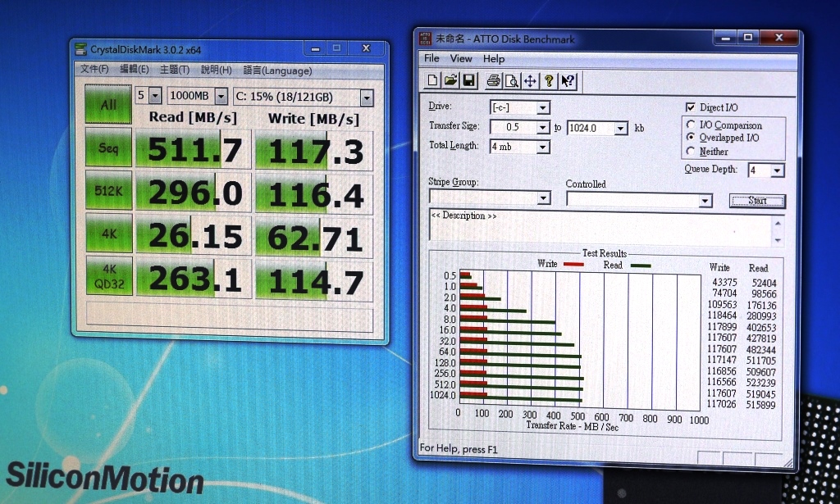The width and height of the screenshot is (840, 504).
Task: Uncheck the Direct I/O checkbox
Action: tap(690, 107)
